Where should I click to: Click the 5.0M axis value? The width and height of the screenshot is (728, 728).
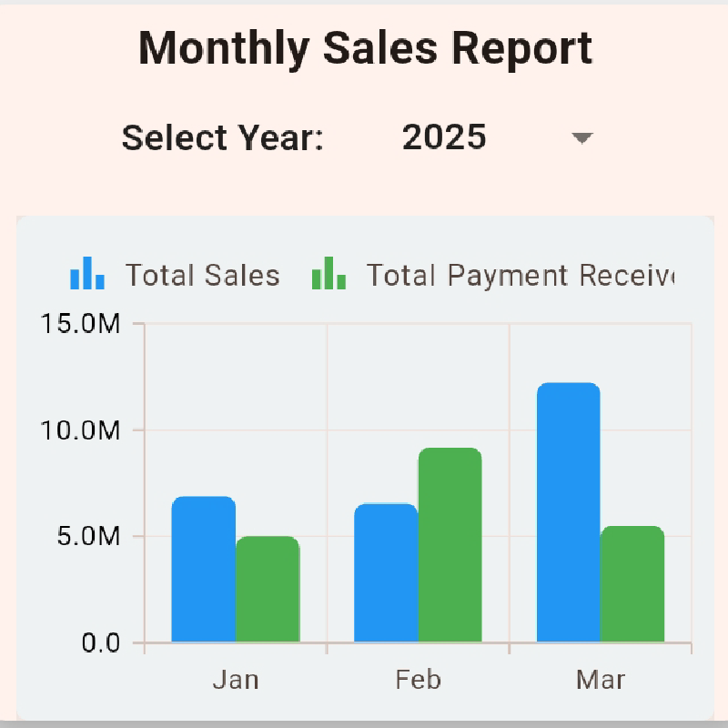(88, 536)
